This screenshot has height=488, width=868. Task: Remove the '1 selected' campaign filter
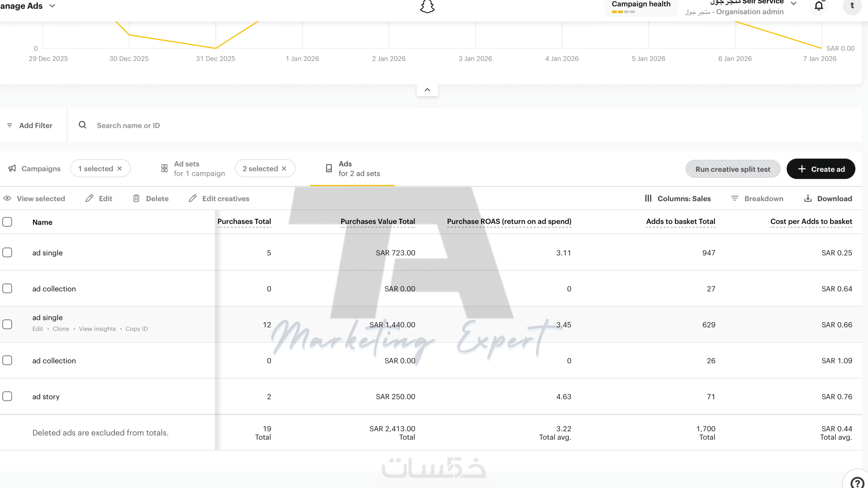point(119,168)
